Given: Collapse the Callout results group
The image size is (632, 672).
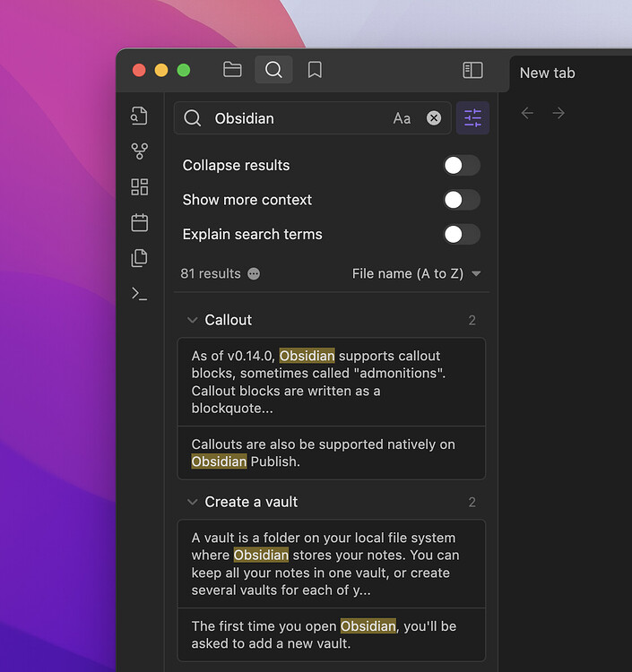Looking at the screenshot, I should [192, 320].
